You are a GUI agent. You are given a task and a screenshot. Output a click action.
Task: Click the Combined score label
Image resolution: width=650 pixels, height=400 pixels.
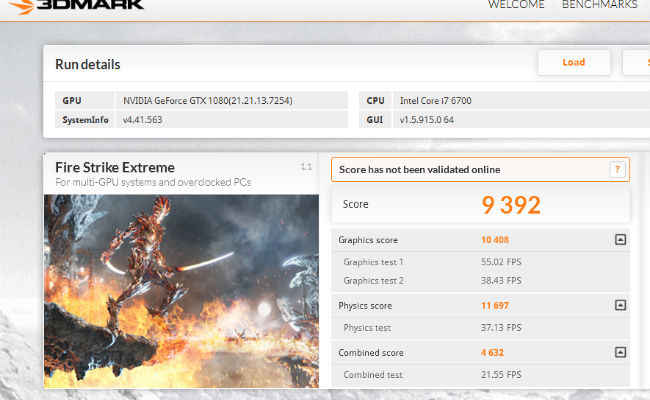[x=371, y=353]
